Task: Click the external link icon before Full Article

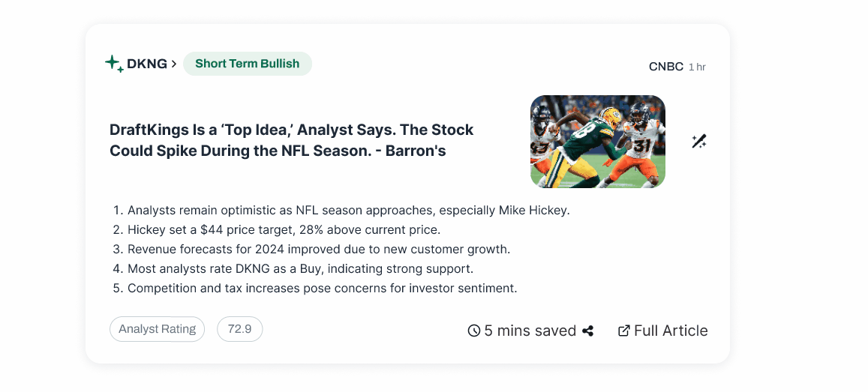Action: click(624, 331)
